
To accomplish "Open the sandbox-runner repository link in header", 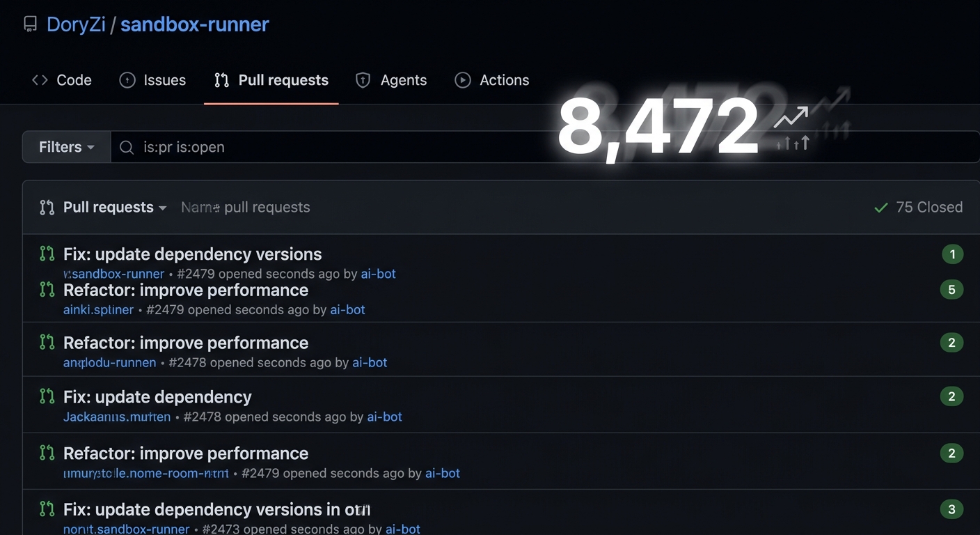I will point(194,24).
